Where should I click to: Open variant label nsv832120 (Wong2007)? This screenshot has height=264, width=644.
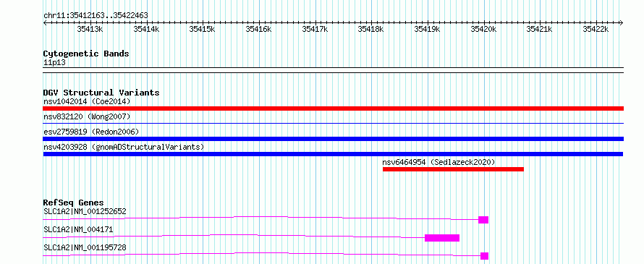pyautogui.click(x=87, y=116)
